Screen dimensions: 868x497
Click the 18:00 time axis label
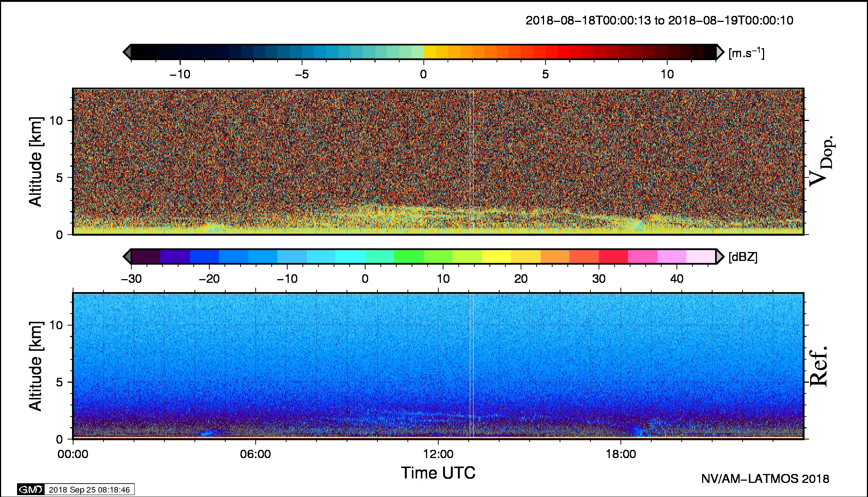[x=621, y=454]
